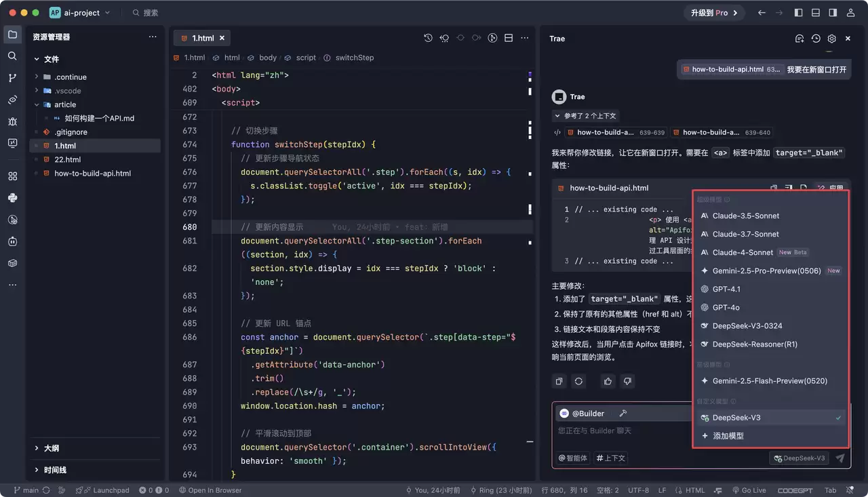868x497 pixels.
Task: Collapse the 参考了 2 个上下文 disclosure
Action: pos(585,116)
